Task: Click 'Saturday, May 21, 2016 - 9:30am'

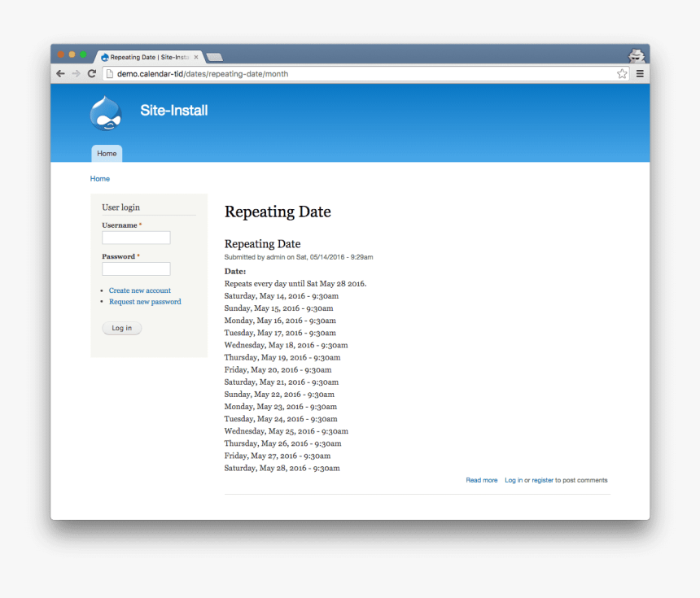Action: coord(282,382)
